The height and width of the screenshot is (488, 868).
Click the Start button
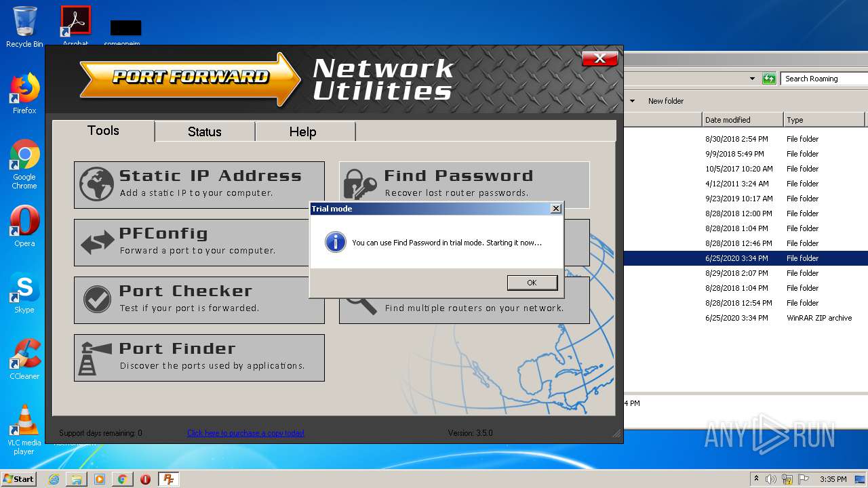click(19, 479)
